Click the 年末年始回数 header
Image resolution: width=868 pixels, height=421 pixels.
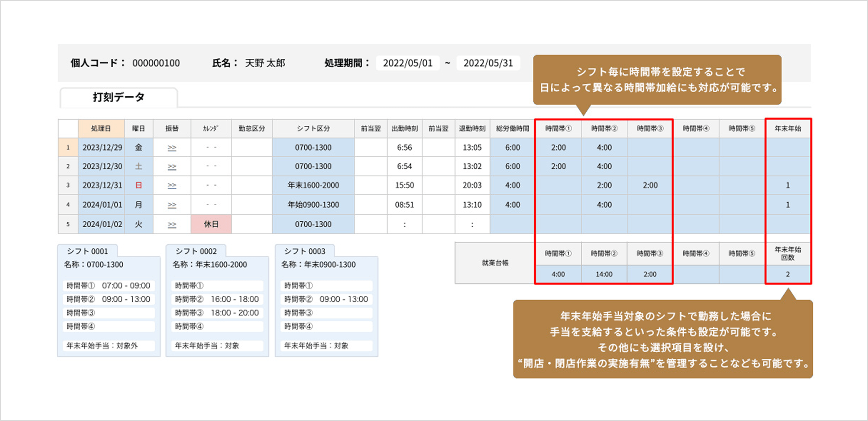tap(788, 254)
